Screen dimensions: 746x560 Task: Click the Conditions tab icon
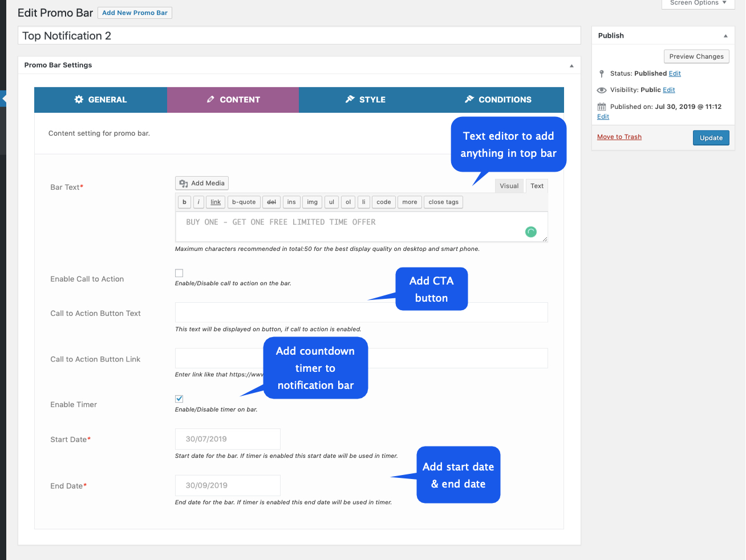click(469, 99)
